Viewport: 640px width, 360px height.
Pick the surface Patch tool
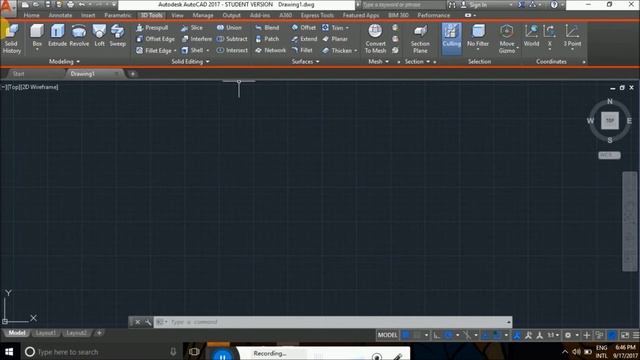coord(267,39)
